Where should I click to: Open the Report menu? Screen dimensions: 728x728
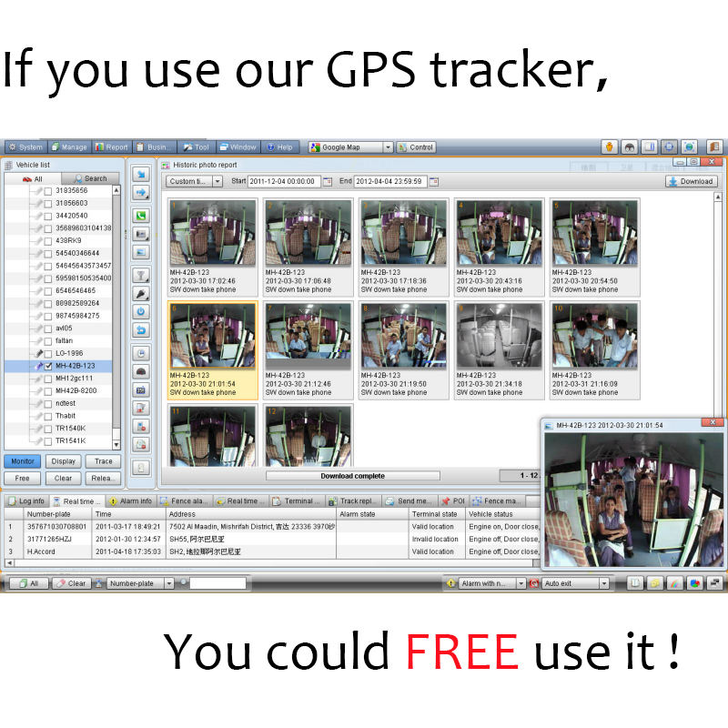coord(111,147)
